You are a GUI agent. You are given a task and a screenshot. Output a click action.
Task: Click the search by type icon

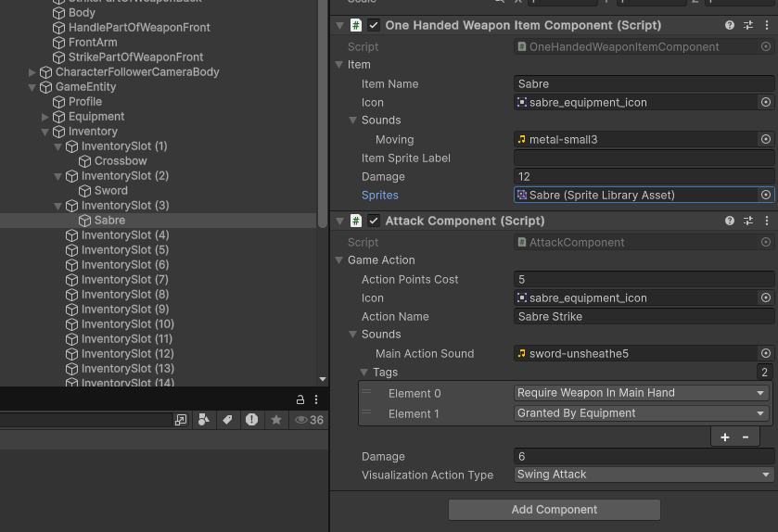203,420
